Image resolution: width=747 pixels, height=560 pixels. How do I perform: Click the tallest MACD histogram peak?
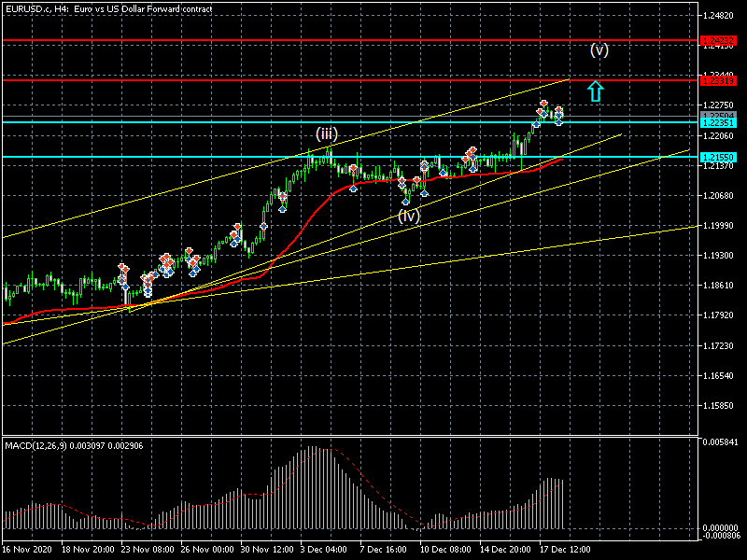315,449
